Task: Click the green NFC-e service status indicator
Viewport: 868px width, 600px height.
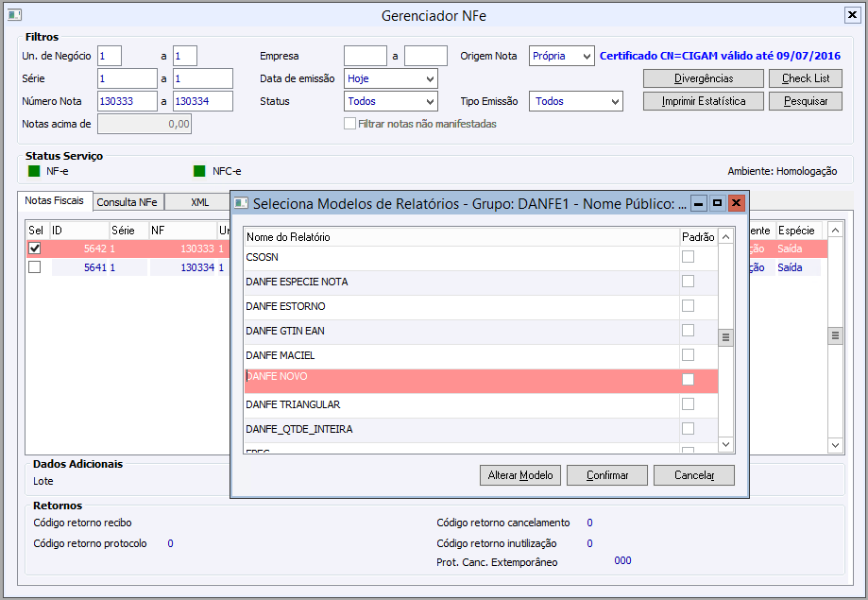Action: coord(199,171)
